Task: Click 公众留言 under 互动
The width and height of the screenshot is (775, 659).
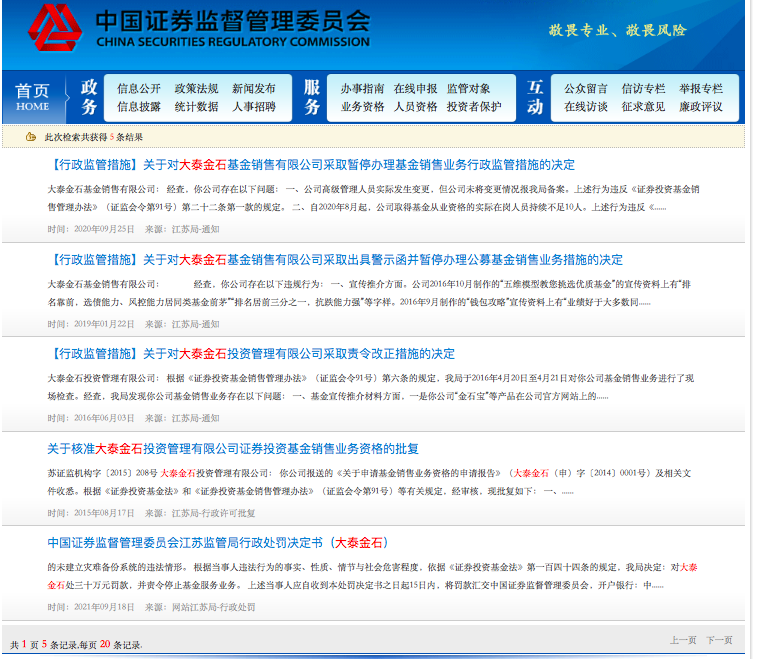Action: pyautogui.click(x=586, y=88)
